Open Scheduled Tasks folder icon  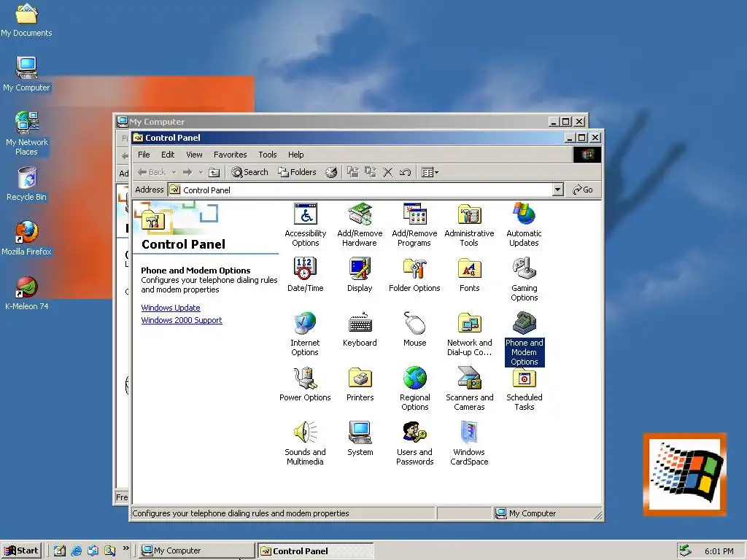point(524,378)
